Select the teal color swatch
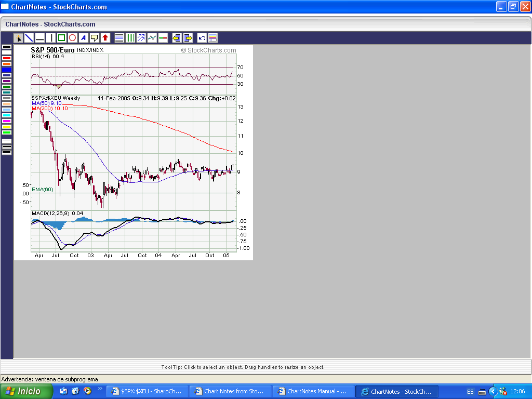532x399 pixels. coord(7,92)
